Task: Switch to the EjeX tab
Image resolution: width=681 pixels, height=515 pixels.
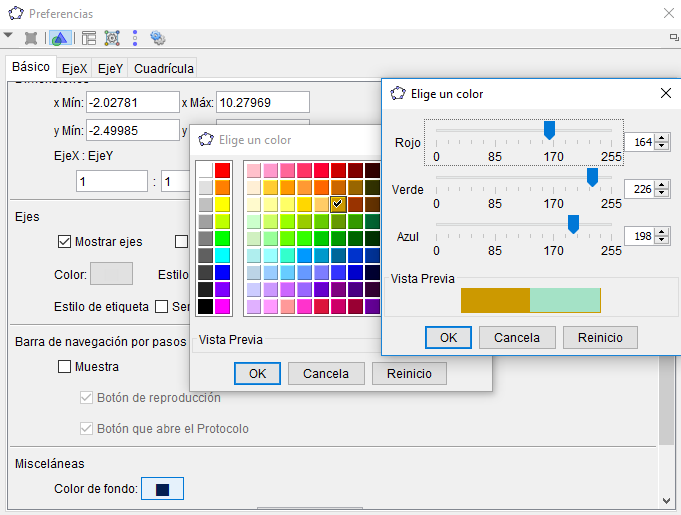Action: coord(74,69)
